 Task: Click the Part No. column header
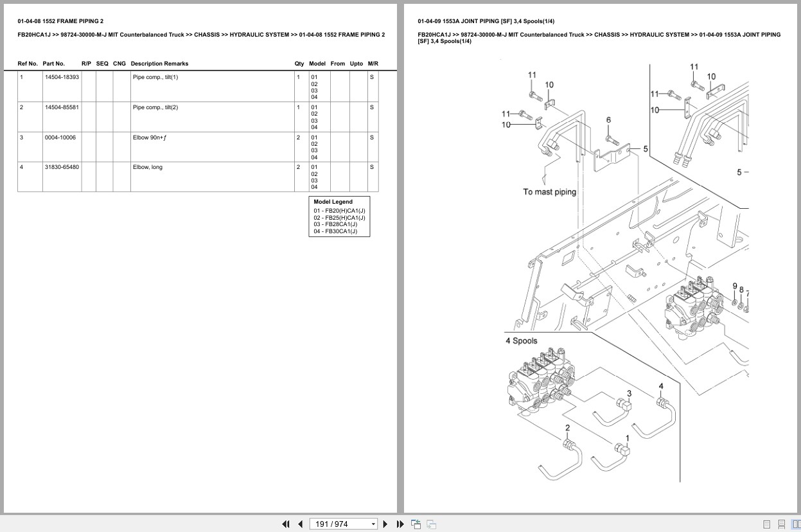53,64
